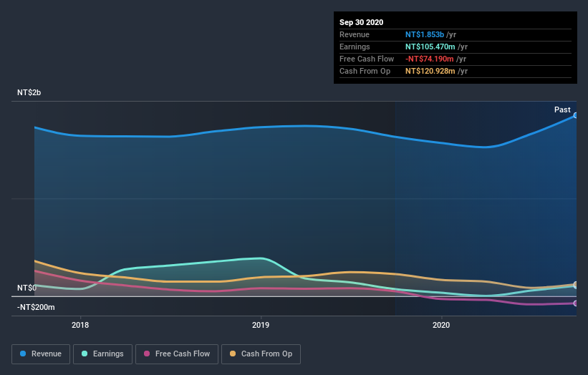Toggle the Revenue series legend button
This screenshot has height=375, width=588.
point(41,354)
